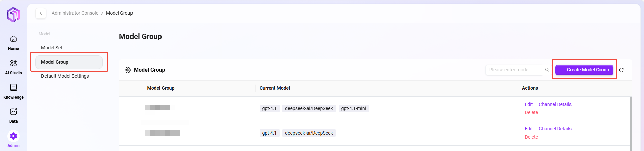Select the Admin gear icon
Screen dimensions: 644x151
click(x=13, y=136)
